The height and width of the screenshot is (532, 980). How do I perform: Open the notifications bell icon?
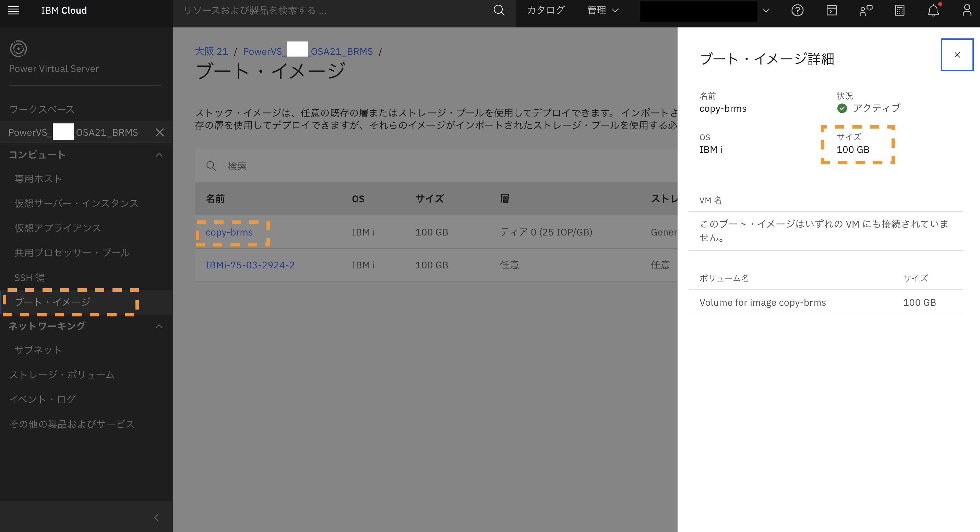point(933,10)
